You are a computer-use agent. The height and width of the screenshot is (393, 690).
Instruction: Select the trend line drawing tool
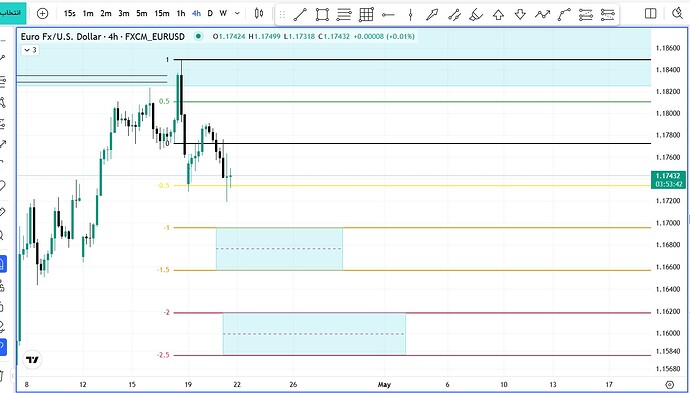click(300, 15)
